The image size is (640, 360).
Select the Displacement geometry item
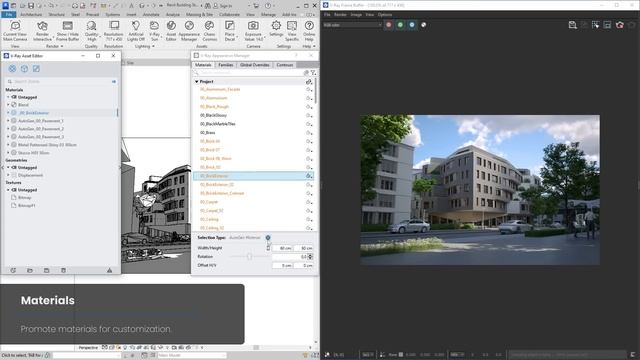(30, 175)
